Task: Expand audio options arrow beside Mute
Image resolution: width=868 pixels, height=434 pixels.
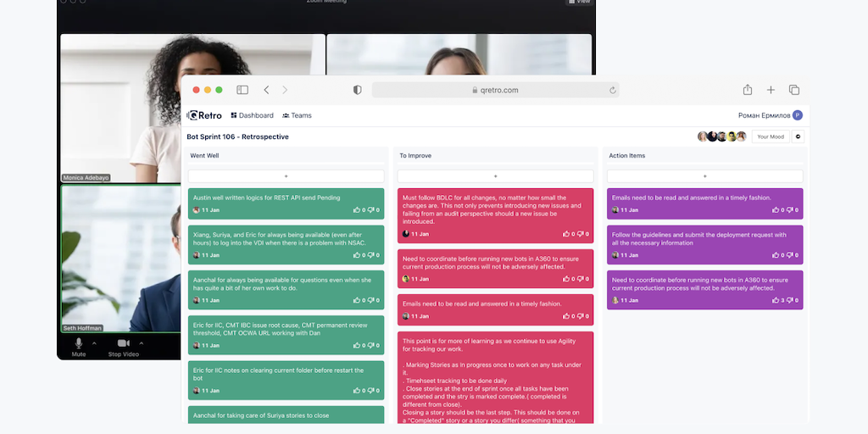Action: [x=94, y=343]
